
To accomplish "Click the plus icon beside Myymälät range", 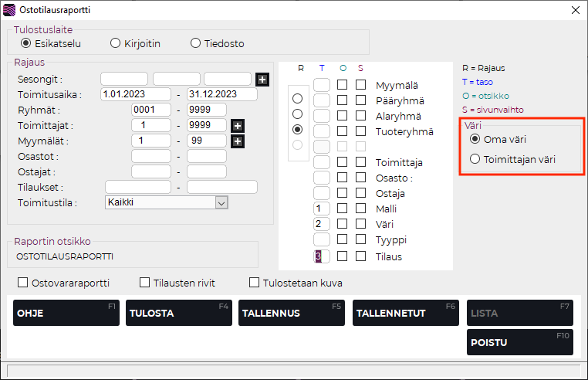I will pos(237,141).
